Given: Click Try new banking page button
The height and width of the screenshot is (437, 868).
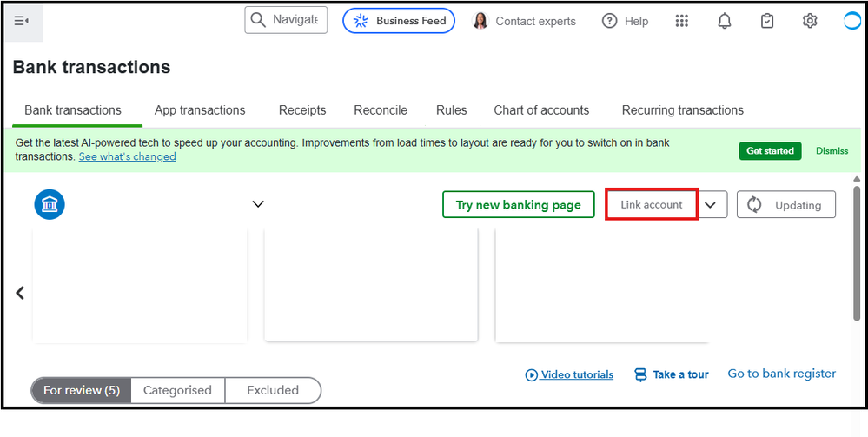Looking at the screenshot, I should coord(518,205).
